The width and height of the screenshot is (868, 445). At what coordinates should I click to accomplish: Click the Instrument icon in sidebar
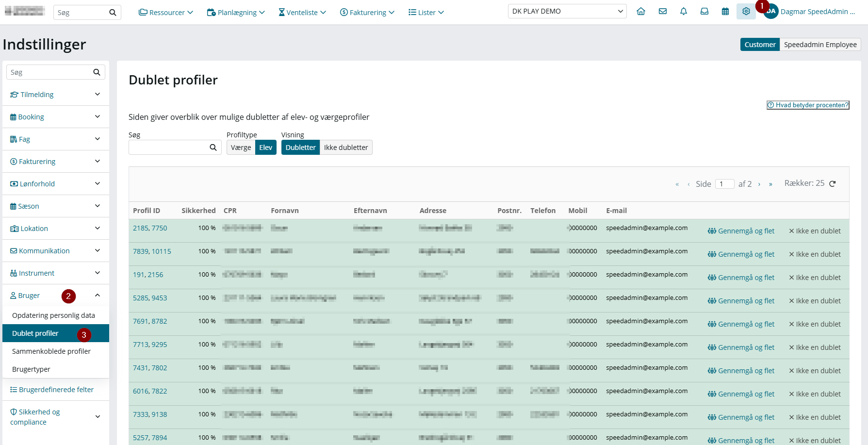coord(14,273)
